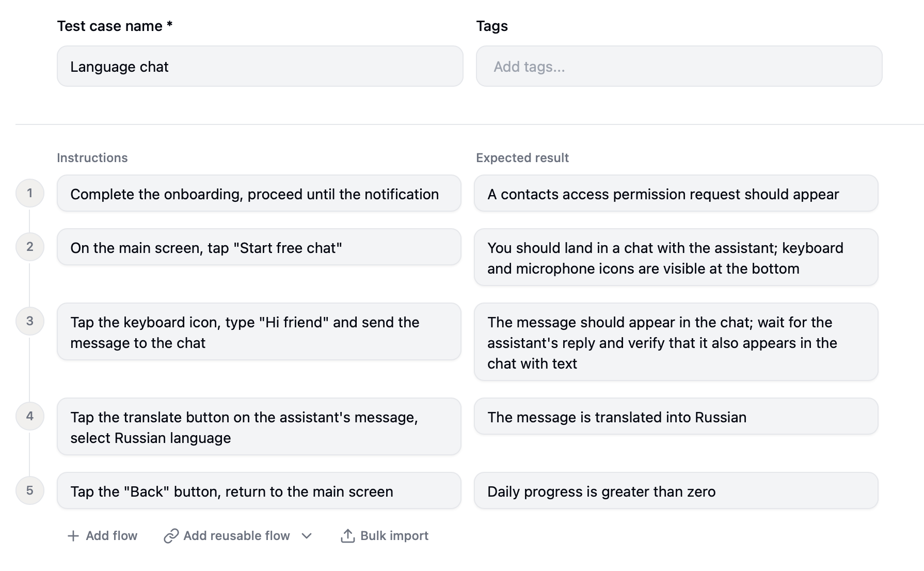This screenshot has width=924, height=571.
Task: Select step number 1 marker
Action: [30, 193]
